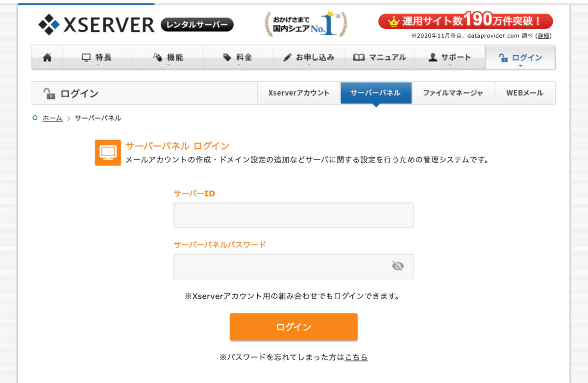Switch to WEBメール tab
Screen dimensions: 588x383
525,93
